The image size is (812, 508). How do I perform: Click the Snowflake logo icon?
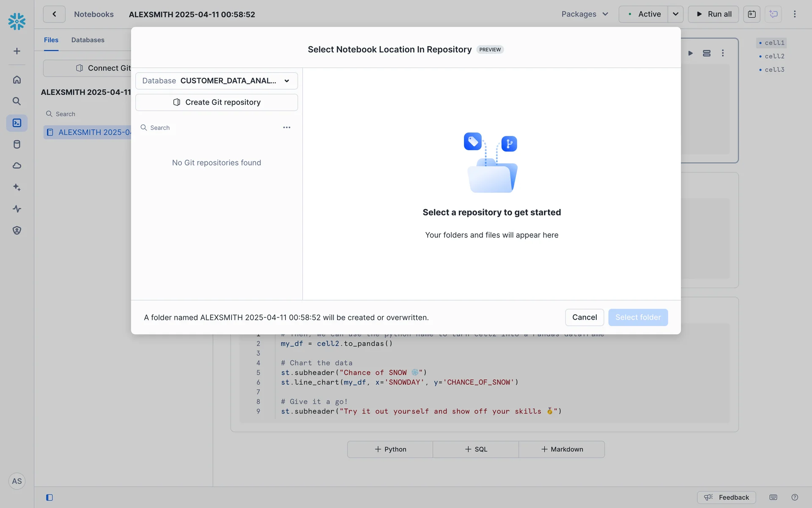click(17, 21)
